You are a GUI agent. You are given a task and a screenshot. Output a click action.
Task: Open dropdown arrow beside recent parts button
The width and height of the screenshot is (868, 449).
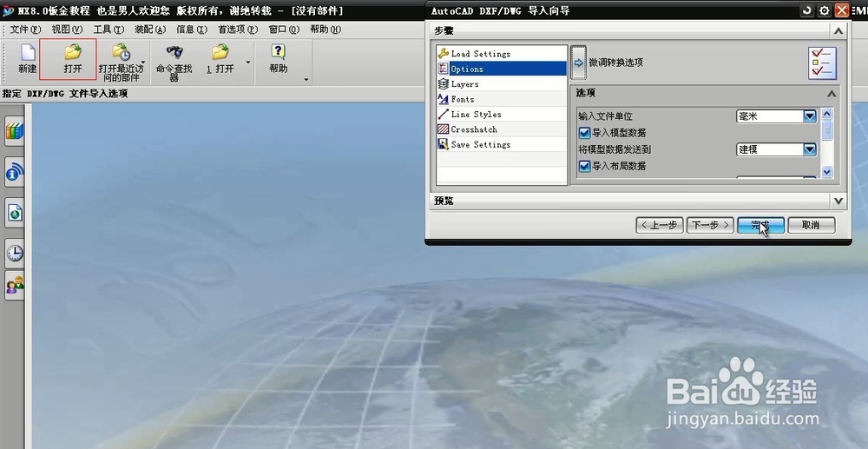[x=143, y=62]
